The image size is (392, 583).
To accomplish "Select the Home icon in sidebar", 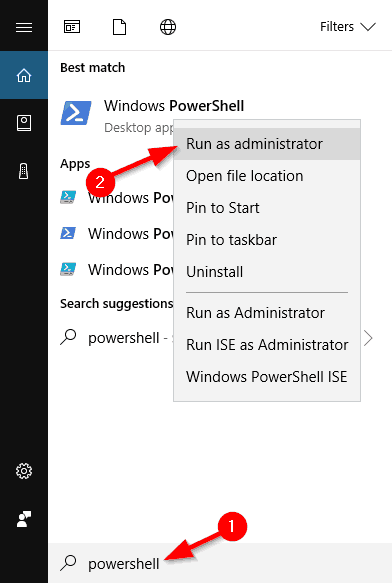I will [24, 75].
